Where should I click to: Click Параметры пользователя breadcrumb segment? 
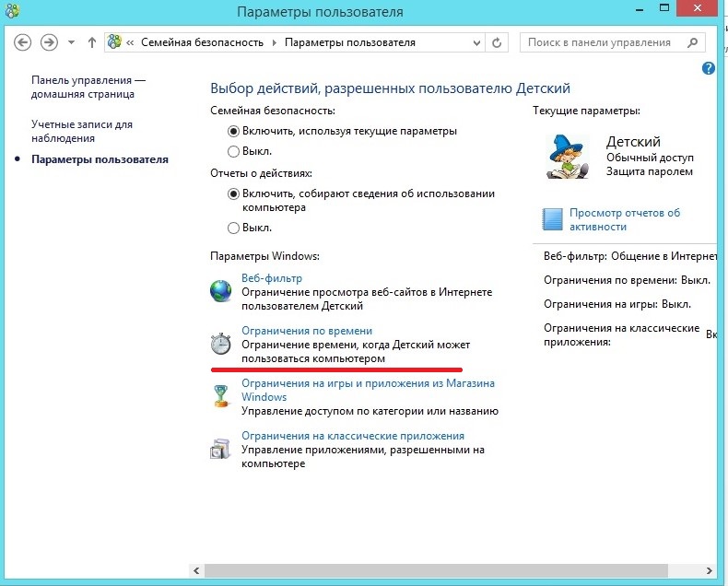(349, 42)
